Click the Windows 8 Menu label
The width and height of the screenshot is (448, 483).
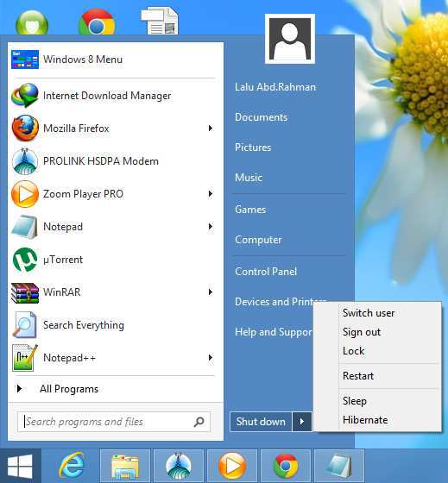(x=83, y=60)
